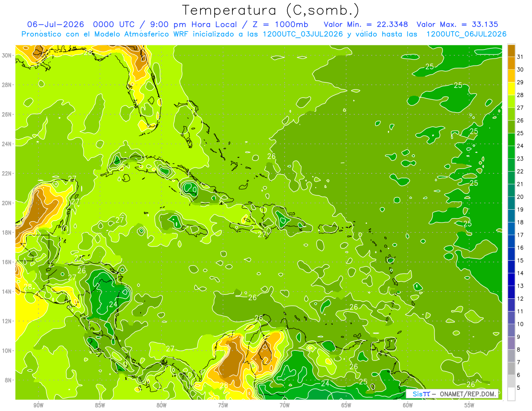The width and height of the screenshot is (532, 411).
Task: Click the "80W" longitude axis label
Action: coord(161,405)
